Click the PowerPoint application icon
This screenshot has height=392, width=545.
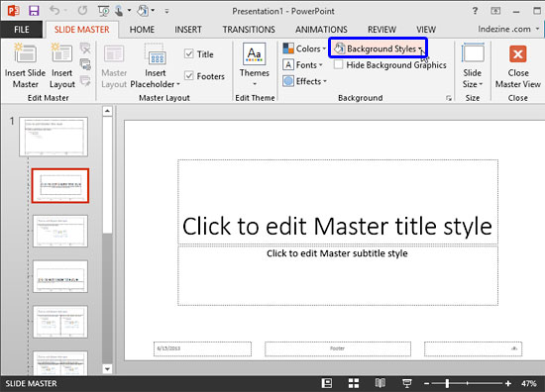coord(13,11)
